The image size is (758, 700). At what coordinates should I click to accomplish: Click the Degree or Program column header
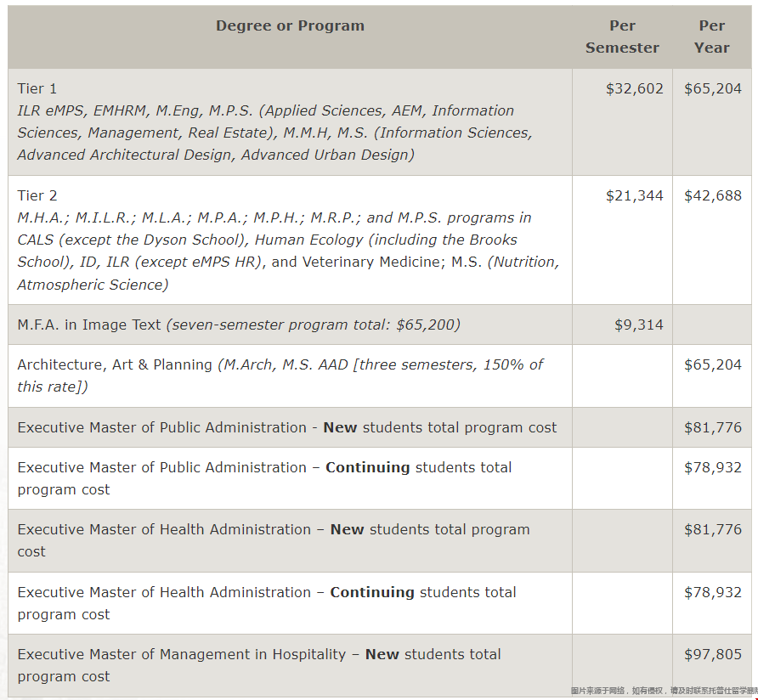pos(290,26)
